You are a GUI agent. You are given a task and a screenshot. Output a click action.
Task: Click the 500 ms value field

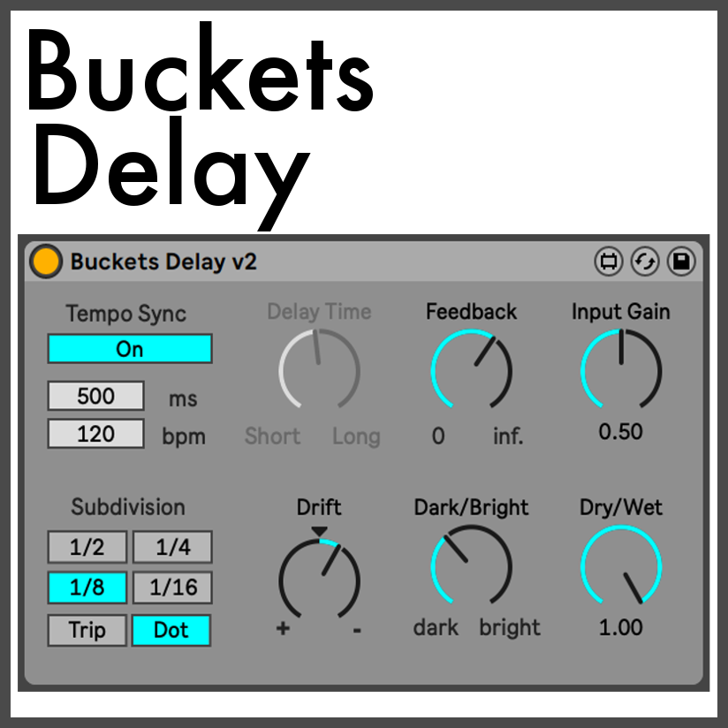coord(96,396)
